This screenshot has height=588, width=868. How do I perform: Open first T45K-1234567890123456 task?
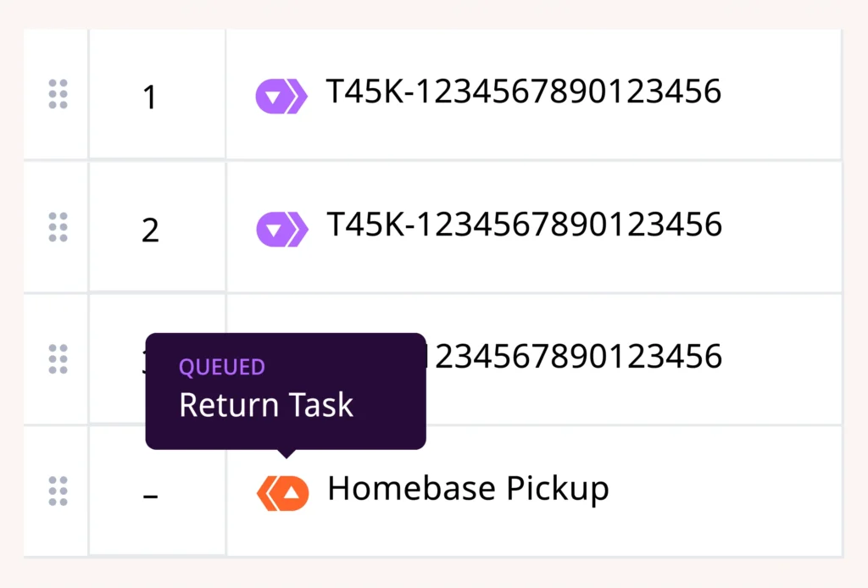524,92
